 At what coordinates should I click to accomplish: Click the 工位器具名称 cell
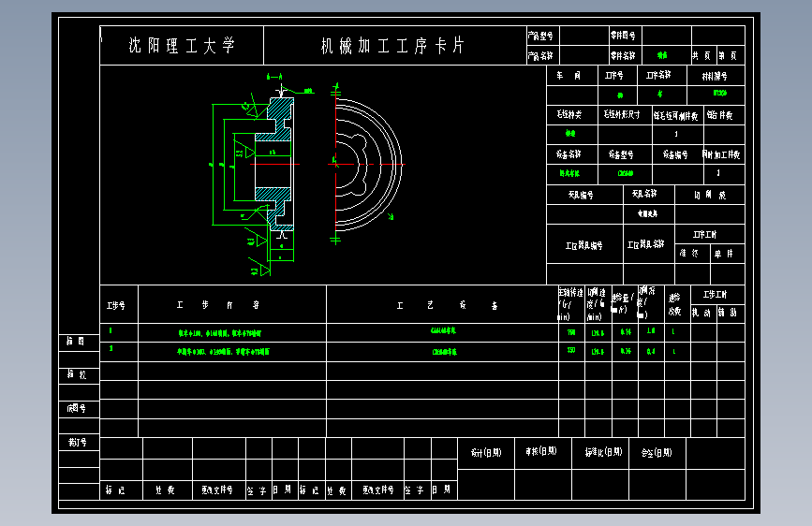tap(648, 244)
